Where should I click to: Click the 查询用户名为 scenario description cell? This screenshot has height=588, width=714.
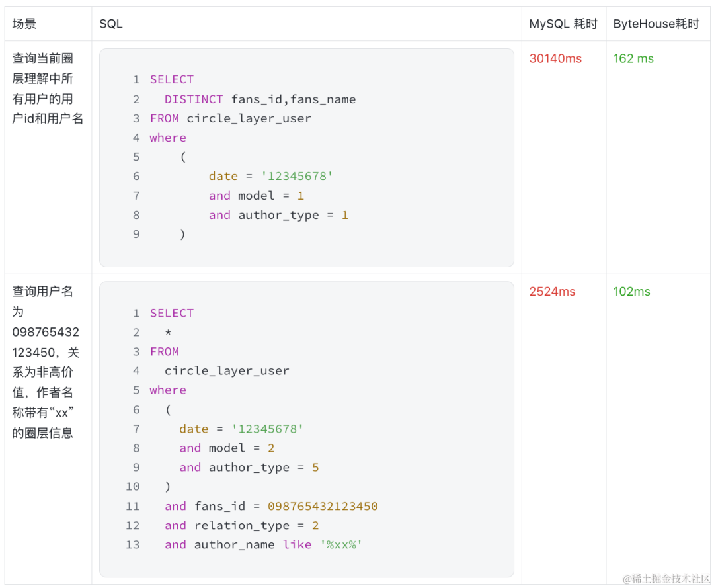click(x=46, y=362)
